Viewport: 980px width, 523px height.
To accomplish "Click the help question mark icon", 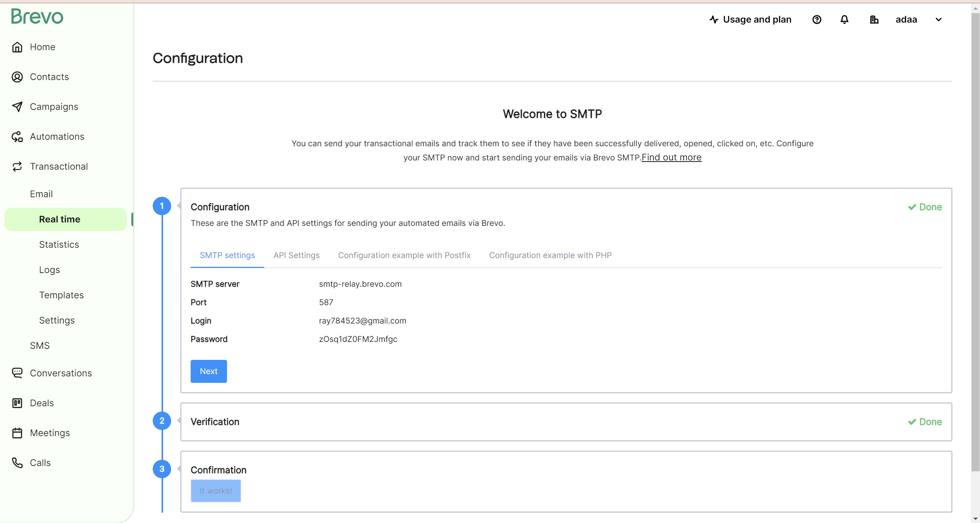I will 817,20.
